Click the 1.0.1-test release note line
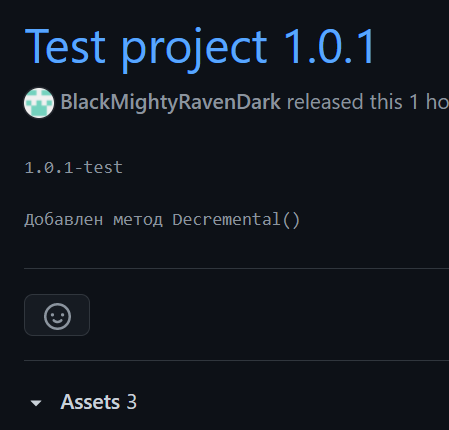Image resolution: width=449 pixels, height=430 pixels. [x=74, y=167]
